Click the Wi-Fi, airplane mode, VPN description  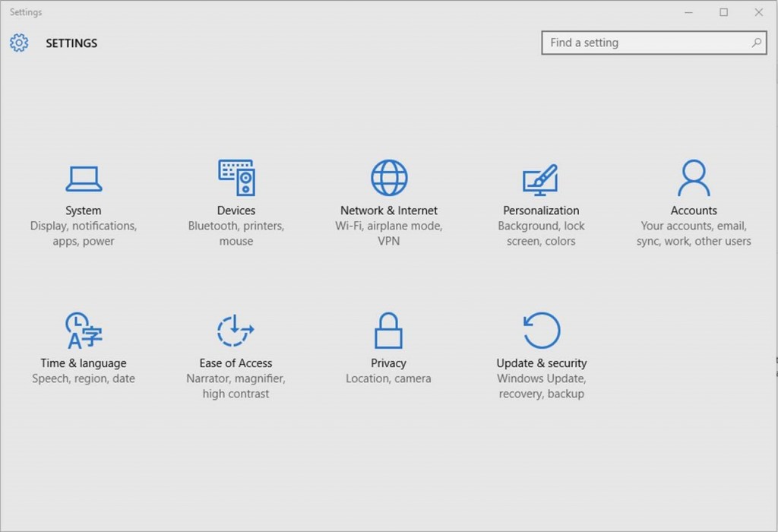coord(388,233)
